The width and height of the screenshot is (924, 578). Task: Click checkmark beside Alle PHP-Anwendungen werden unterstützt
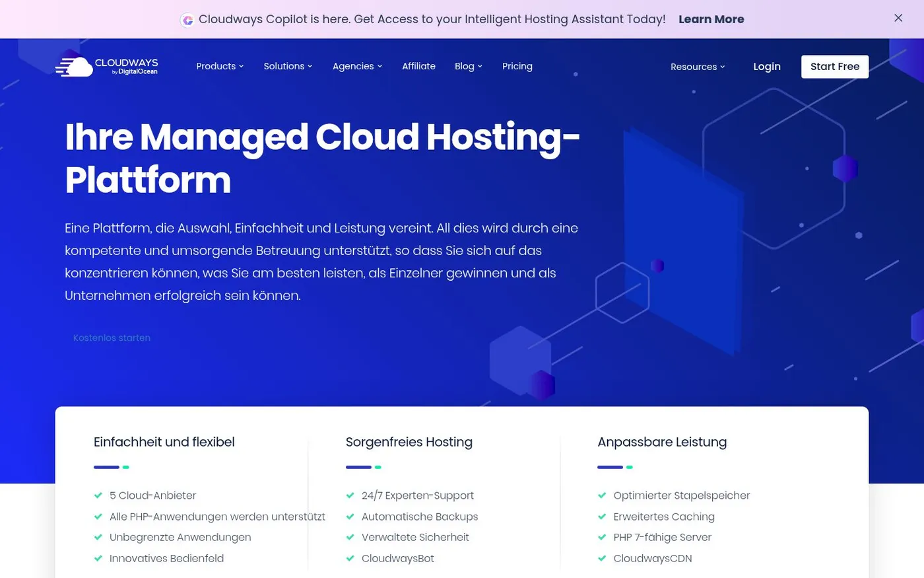(98, 517)
